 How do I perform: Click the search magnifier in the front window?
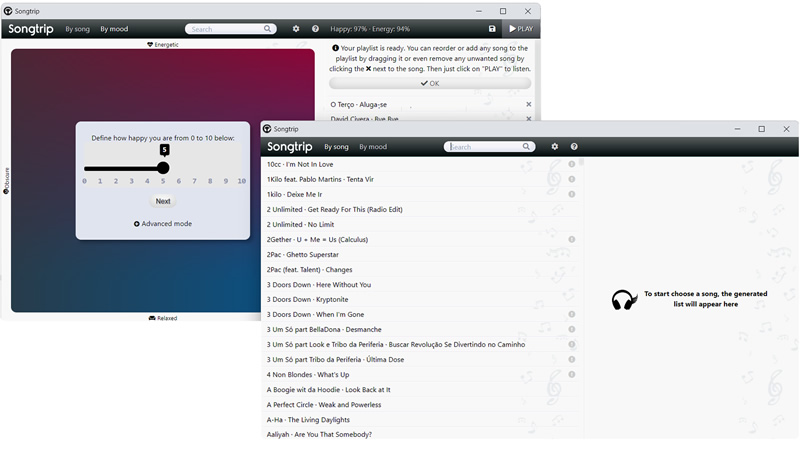[x=526, y=147]
